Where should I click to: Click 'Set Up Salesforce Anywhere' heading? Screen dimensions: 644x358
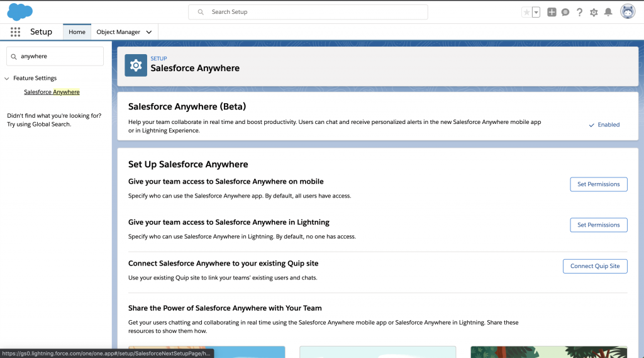pyautogui.click(x=188, y=164)
